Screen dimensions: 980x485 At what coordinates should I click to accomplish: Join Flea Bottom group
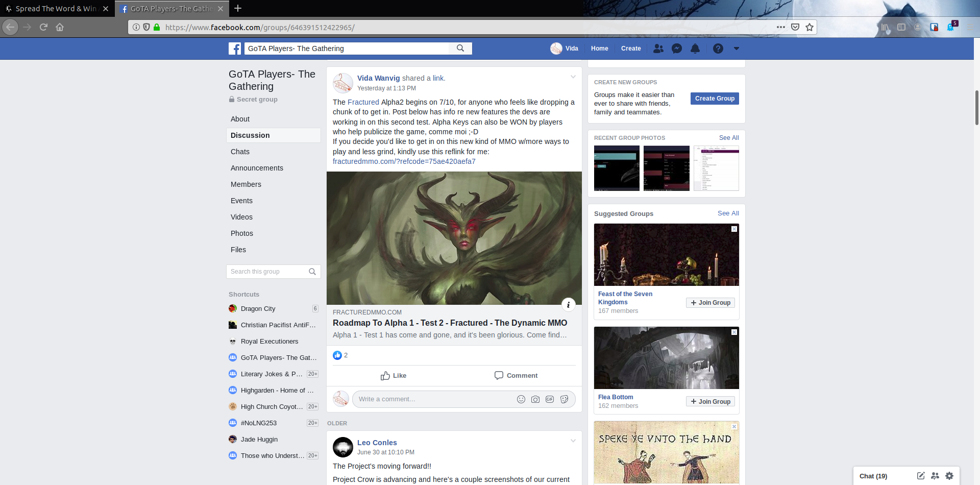click(710, 402)
